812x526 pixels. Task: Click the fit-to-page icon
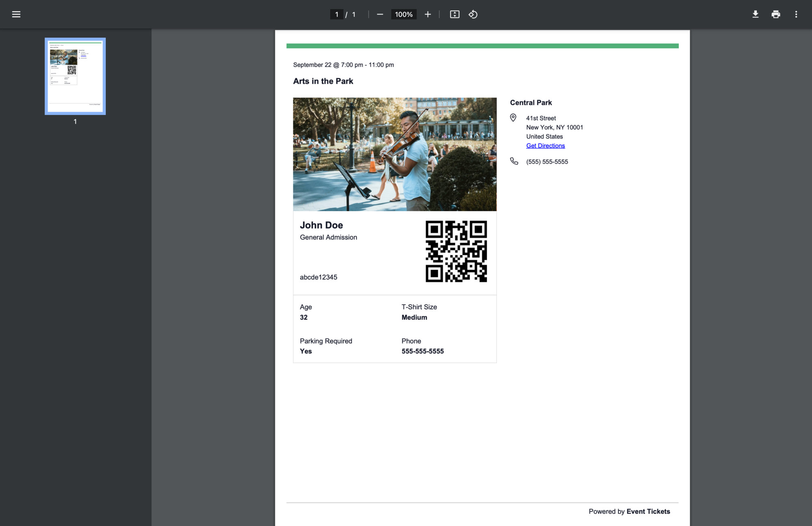click(x=455, y=14)
